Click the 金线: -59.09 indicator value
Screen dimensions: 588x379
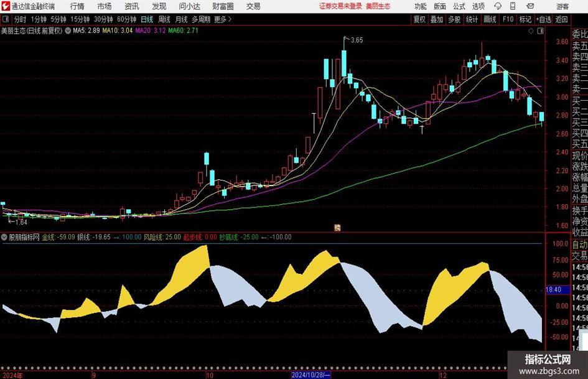coord(58,237)
